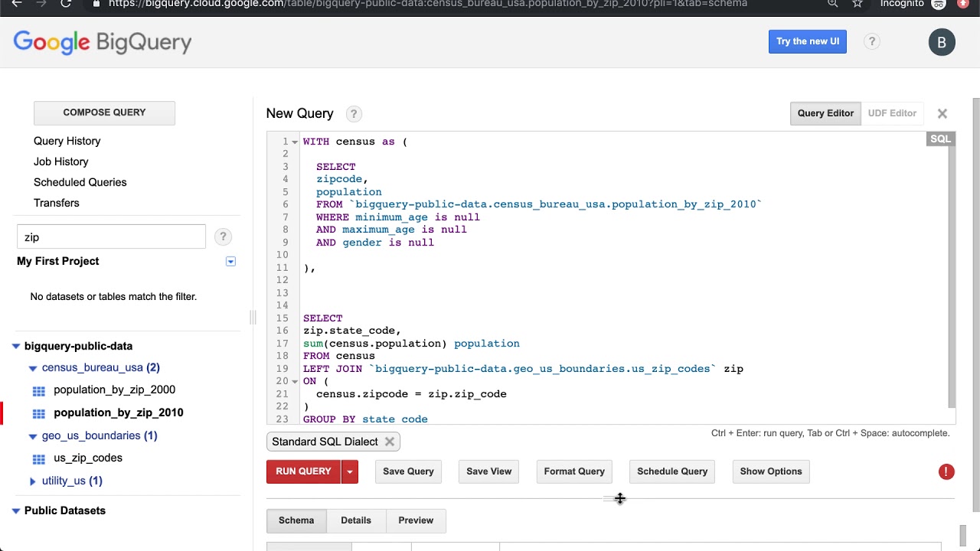This screenshot has width=980, height=551.
Task: Click the dataset filter field containing zip
Action: point(111,236)
